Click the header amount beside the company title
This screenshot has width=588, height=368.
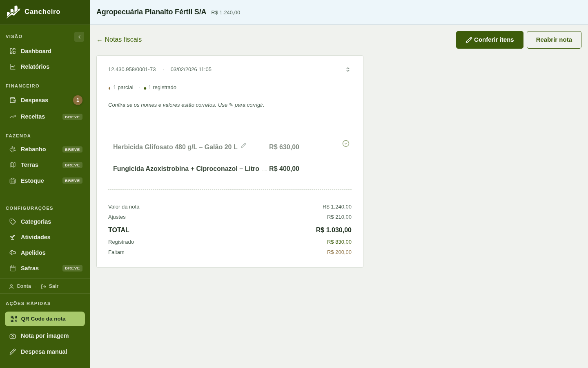(226, 13)
